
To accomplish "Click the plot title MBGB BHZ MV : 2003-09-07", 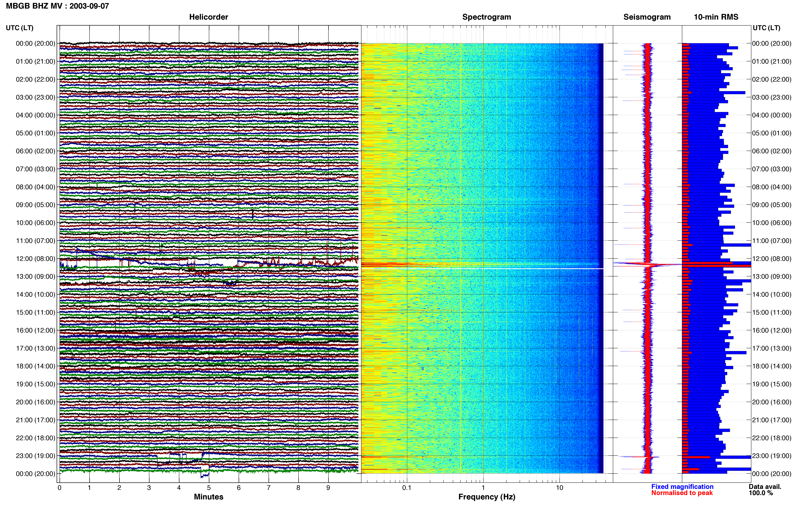I will [57, 6].
